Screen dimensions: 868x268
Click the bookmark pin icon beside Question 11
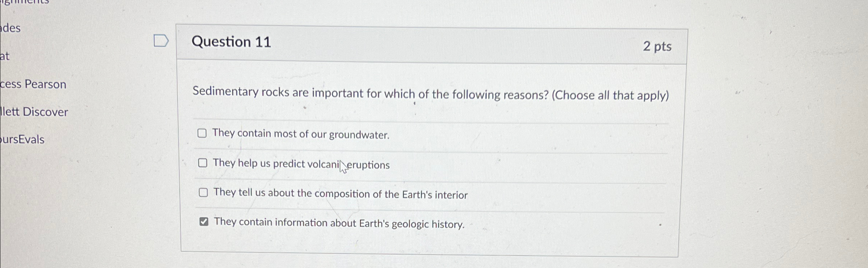(x=162, y=40)
